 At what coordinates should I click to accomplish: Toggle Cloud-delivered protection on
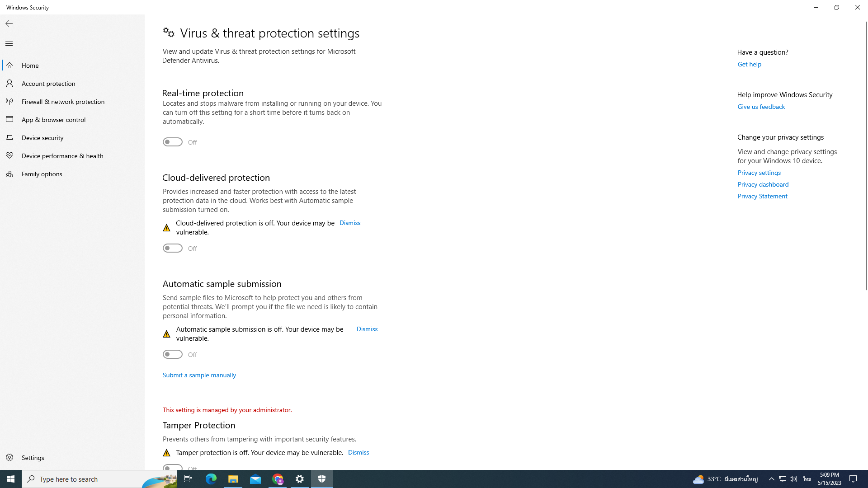click(x=172, y=248)
